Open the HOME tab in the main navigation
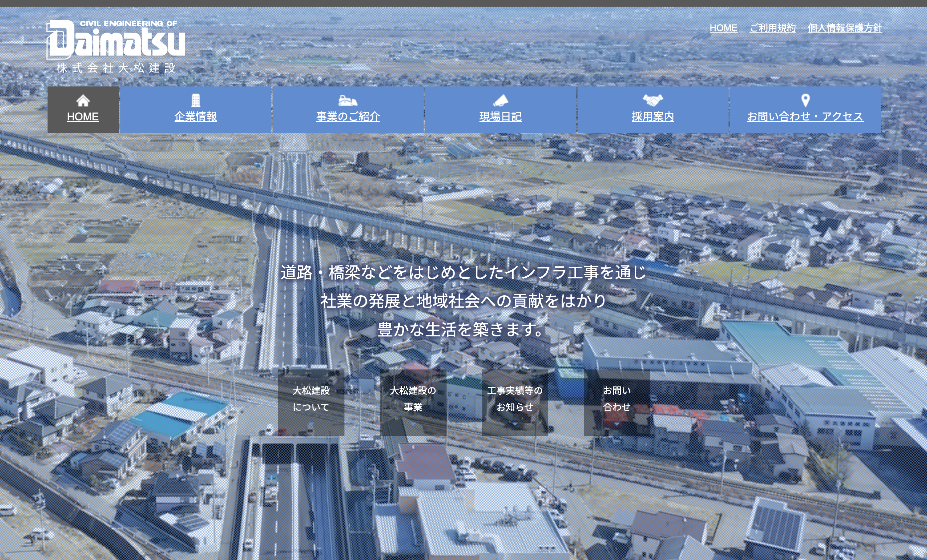The image size is (927, 560). click(x=83, y=109)
